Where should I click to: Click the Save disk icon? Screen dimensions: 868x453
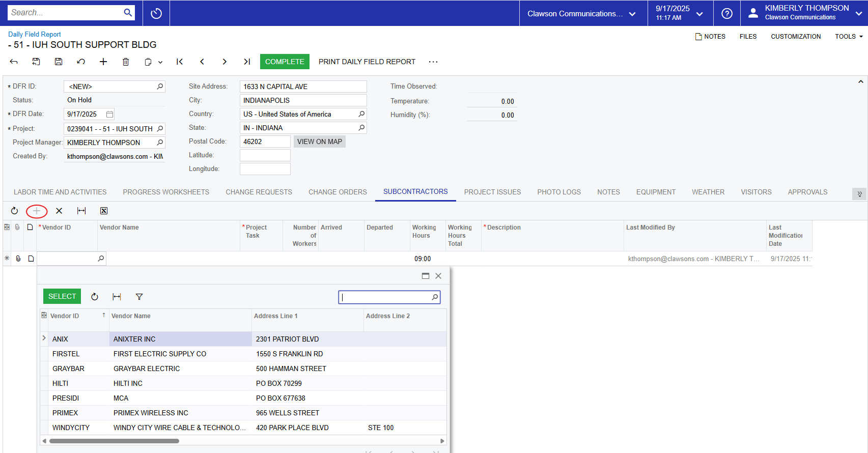coord(59,62)
